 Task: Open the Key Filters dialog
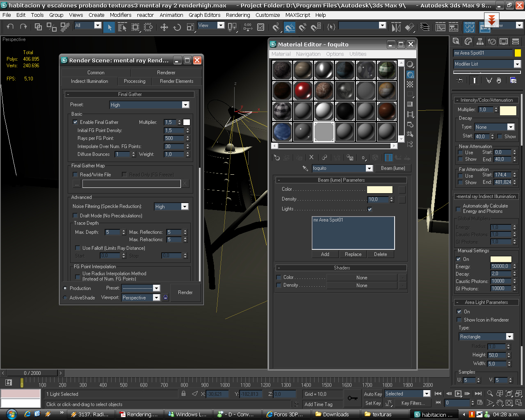[413, 403]
